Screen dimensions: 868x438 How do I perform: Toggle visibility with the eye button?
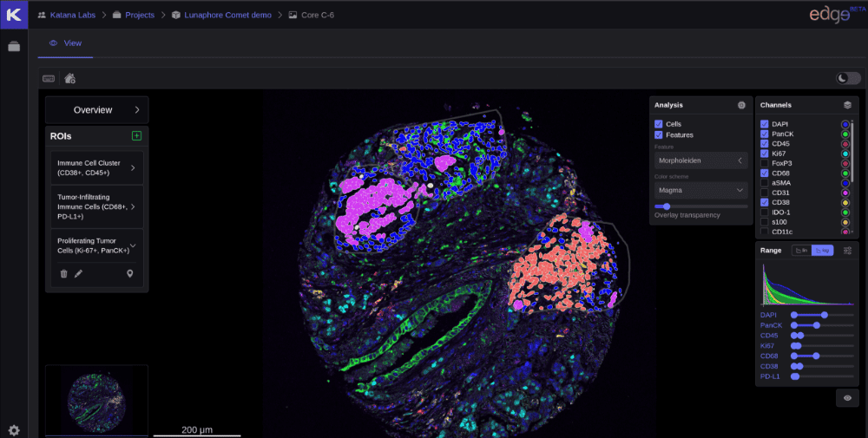click(847, 397)
